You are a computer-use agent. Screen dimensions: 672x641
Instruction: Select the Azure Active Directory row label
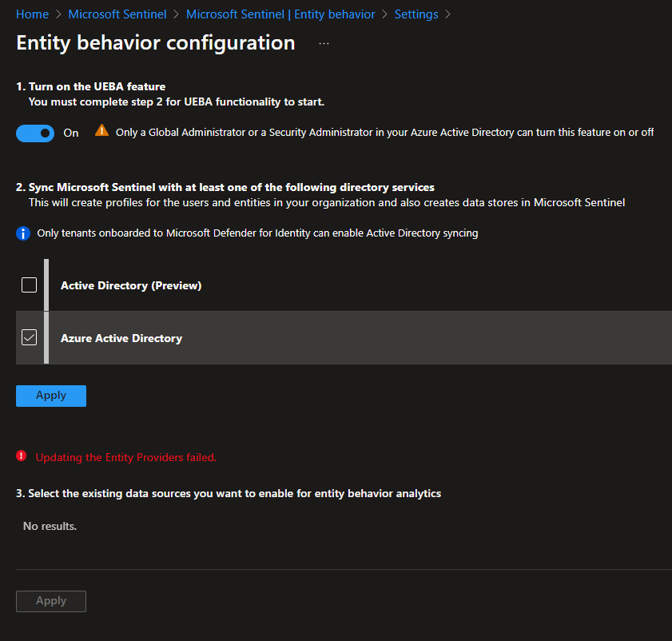tap(121, 338)
